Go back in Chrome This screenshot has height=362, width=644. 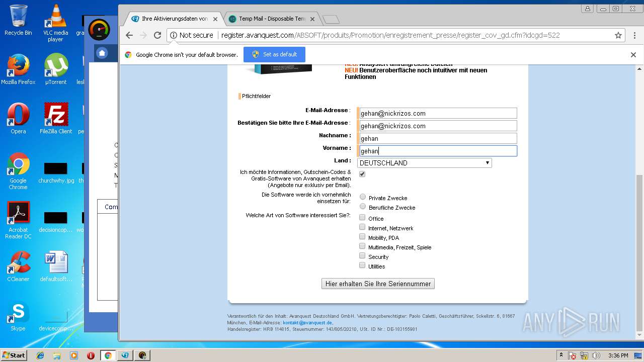click(x=129, y=35)
